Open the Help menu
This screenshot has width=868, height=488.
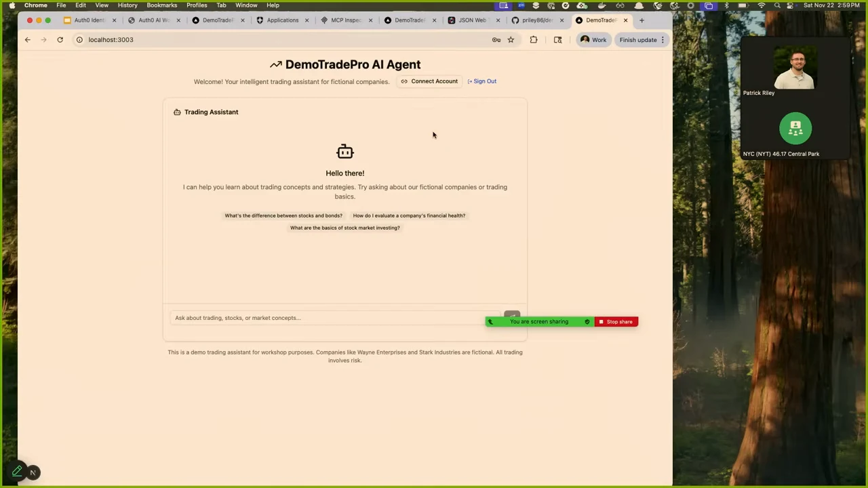(273, 5)
